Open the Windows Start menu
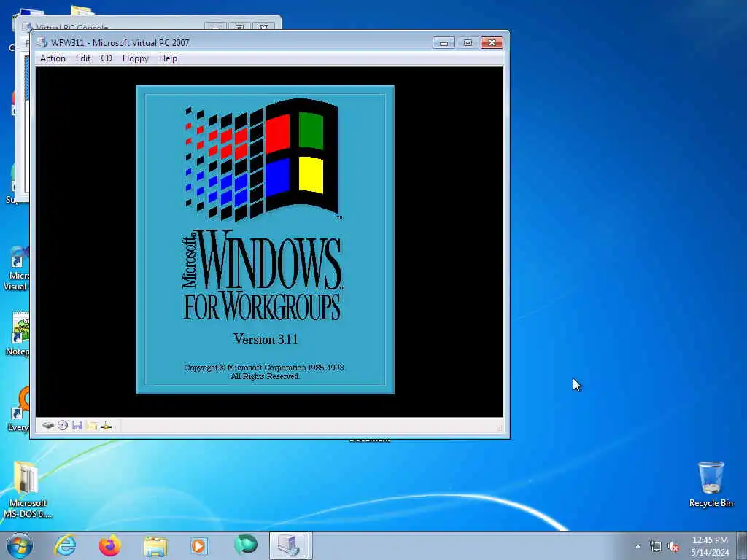The height and width of the screenshot is (560, 747). click(20, 545)
